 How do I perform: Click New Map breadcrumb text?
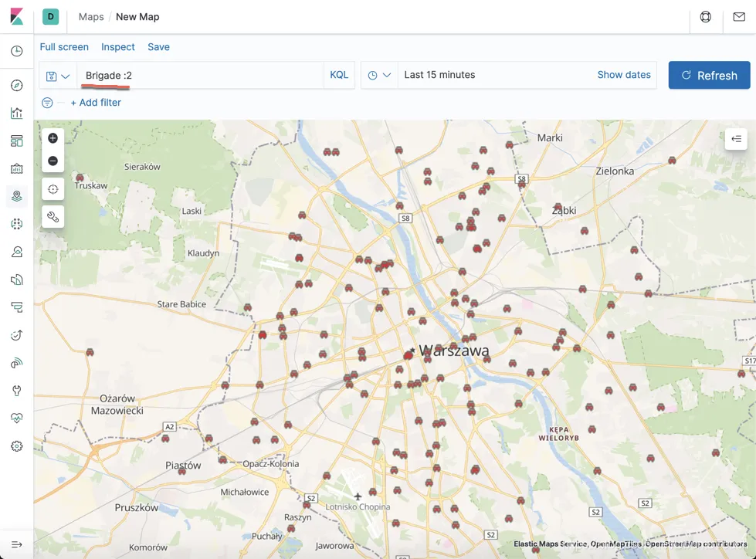pyautogui.click(x=137, y=17)
